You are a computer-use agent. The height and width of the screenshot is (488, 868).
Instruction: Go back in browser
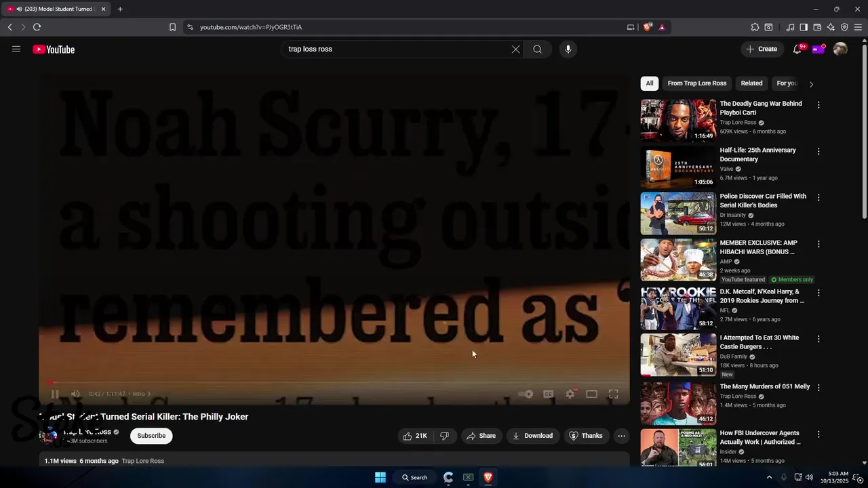pos(9,27)
